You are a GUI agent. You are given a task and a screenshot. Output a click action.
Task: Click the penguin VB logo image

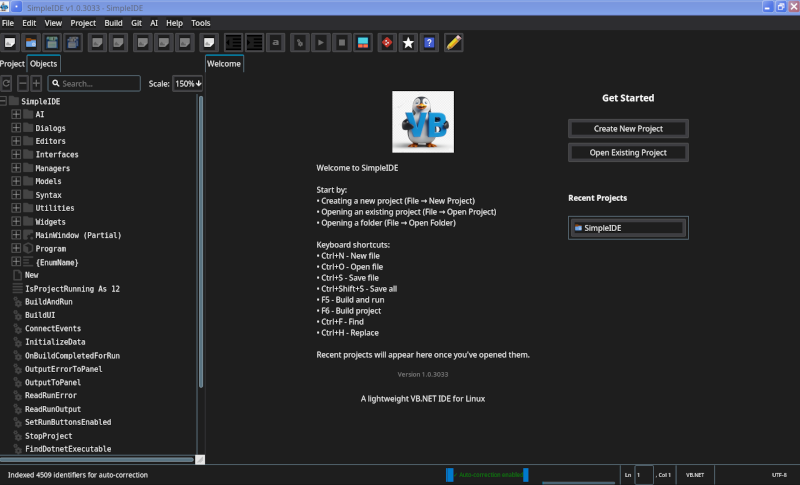pos(423,122)
